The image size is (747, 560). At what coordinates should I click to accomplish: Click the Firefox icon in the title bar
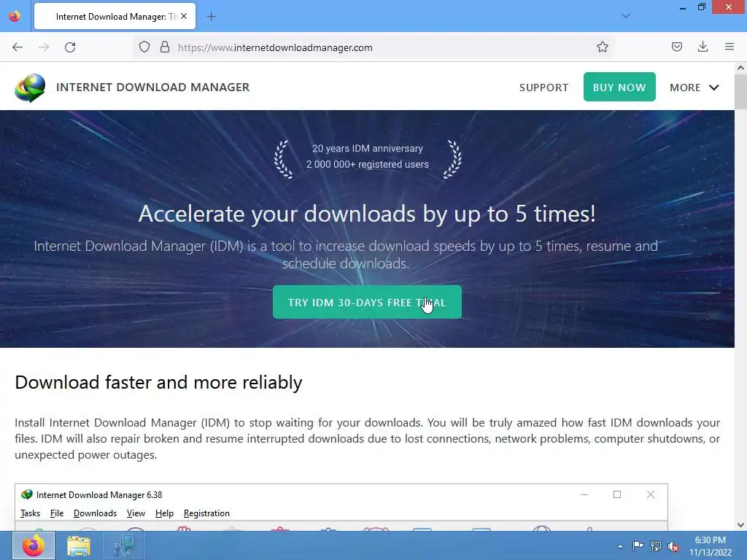pos(15,16)
